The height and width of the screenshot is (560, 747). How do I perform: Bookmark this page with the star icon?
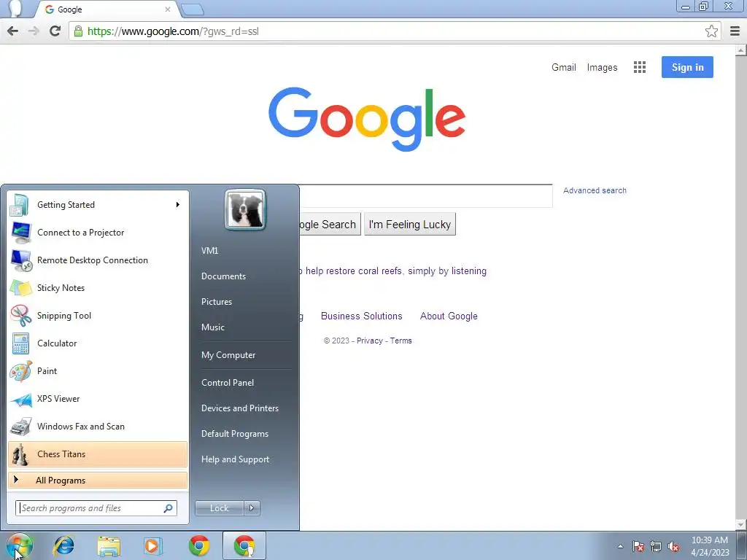[711, 31]
